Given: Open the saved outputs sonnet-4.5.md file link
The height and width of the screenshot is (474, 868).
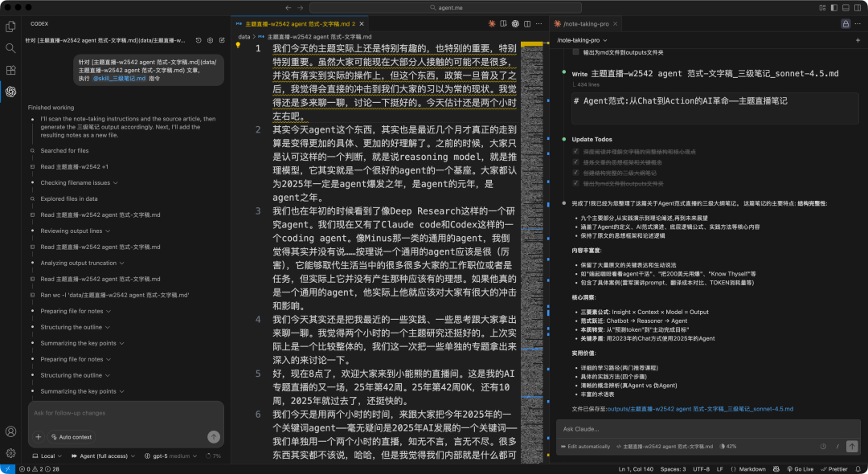Looking at the screenshot, I should click(x=700, y=409).
